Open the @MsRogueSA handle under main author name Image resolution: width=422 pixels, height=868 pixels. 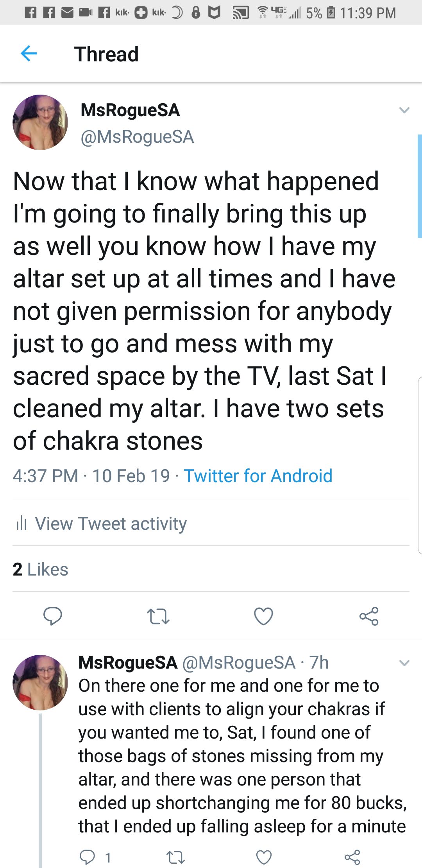[x=137, y=137]
